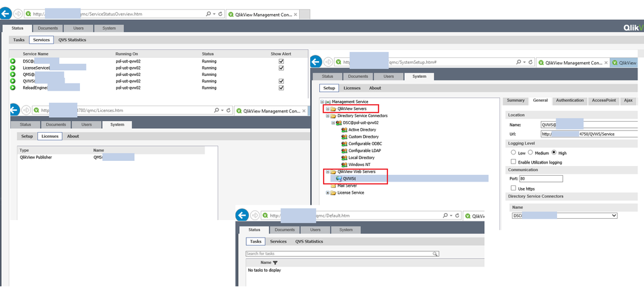Click the Ajax tab
The image size is (644, 289).
click(628, 100)
